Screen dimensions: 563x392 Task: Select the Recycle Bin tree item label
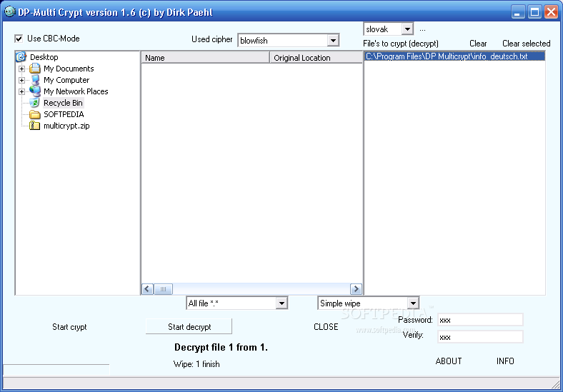(x=63, y=103)
